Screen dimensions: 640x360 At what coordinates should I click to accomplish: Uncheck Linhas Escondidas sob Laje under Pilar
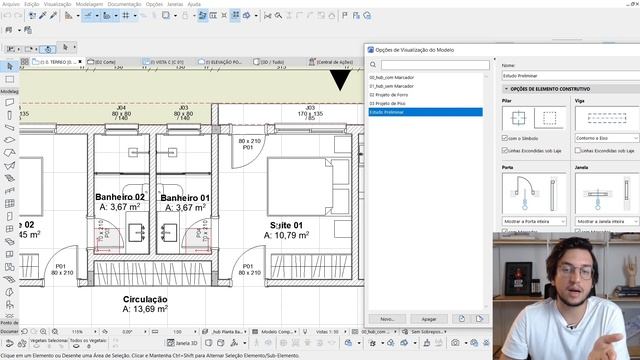point(505,150)
